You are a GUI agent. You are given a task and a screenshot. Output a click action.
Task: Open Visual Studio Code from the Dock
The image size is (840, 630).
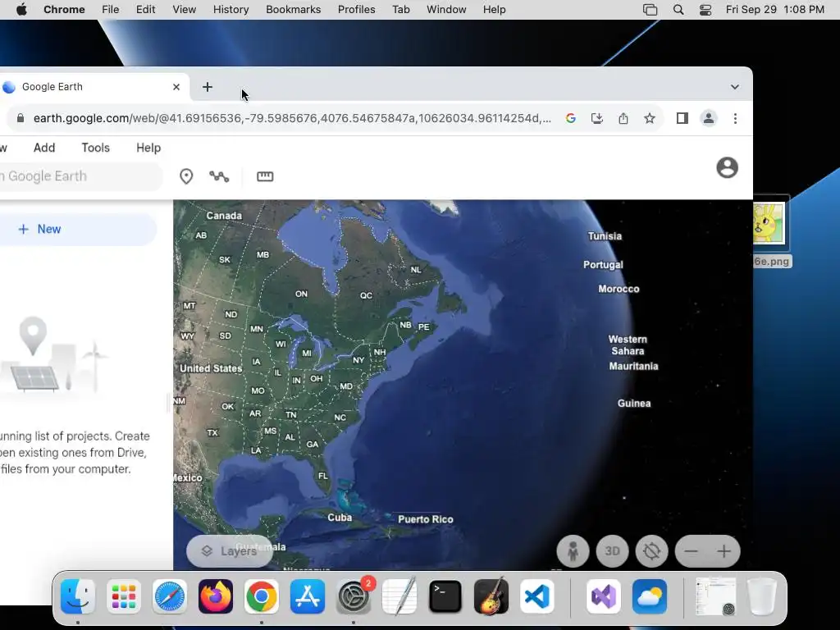click(536, 596)
